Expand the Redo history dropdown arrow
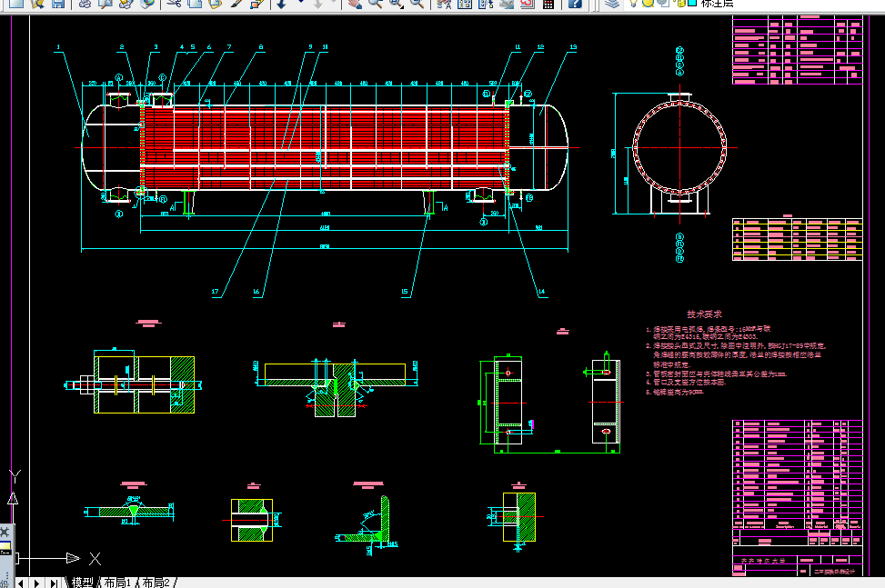 click(334, 2)
